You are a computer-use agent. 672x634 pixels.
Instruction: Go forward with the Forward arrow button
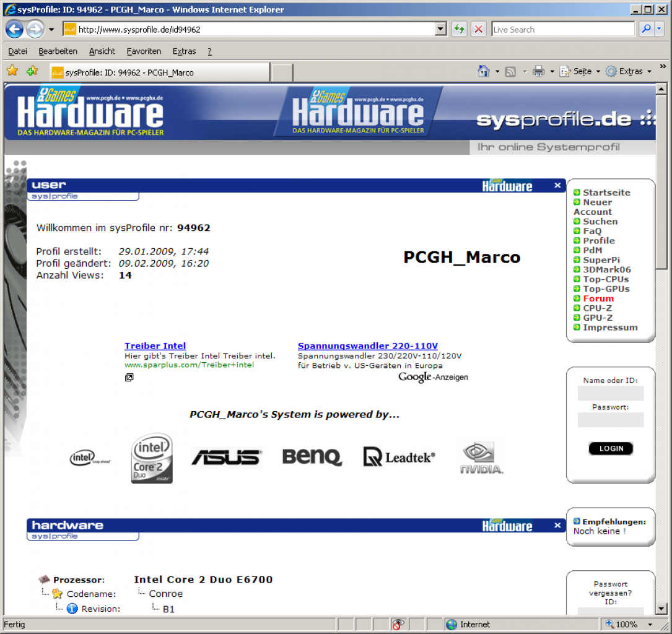coord(35,29)
